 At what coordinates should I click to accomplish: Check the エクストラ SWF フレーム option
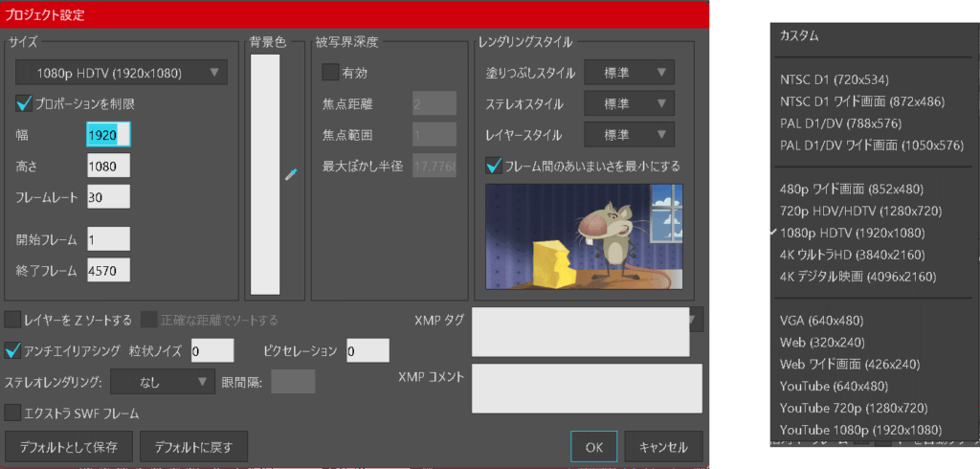coord(13,413)
